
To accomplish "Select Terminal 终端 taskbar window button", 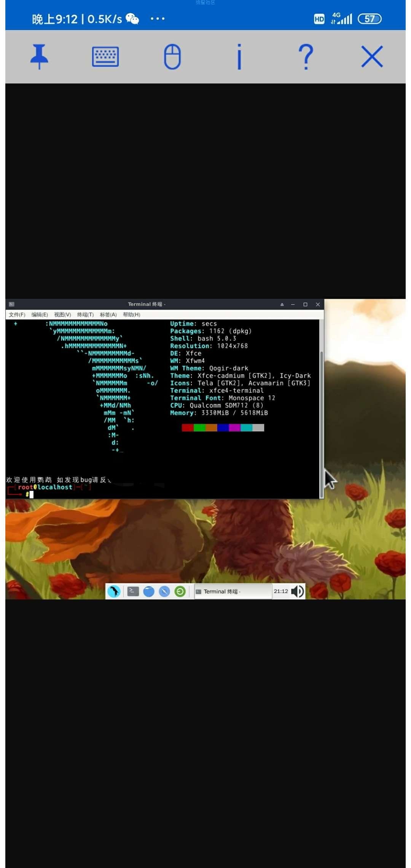I will (233, 591).
